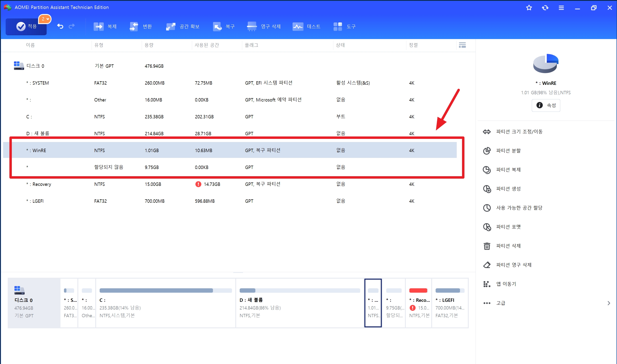Toggle the list view layout icon
This screenshot has width=617, height=364.
tap(462, 45)
